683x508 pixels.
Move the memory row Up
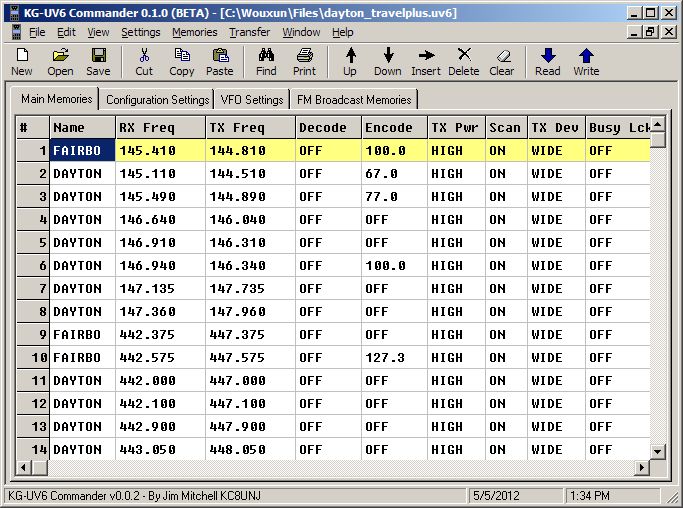tap(350, 61)
